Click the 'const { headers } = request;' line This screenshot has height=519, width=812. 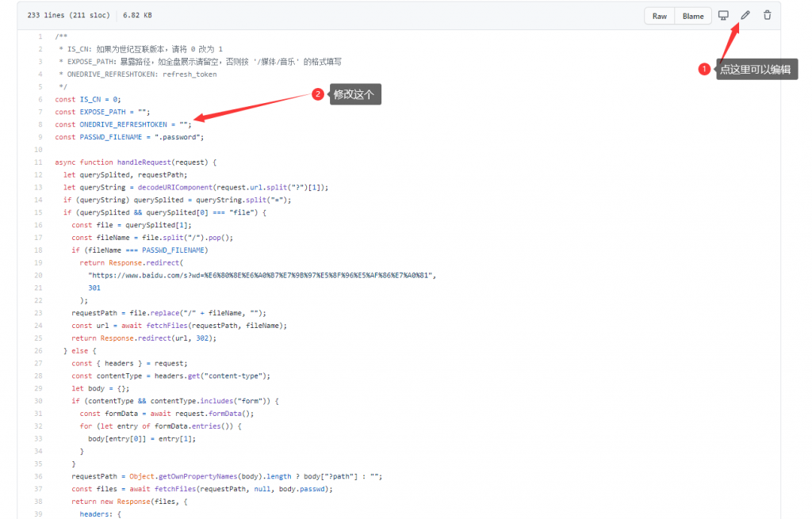pos(129,363)
